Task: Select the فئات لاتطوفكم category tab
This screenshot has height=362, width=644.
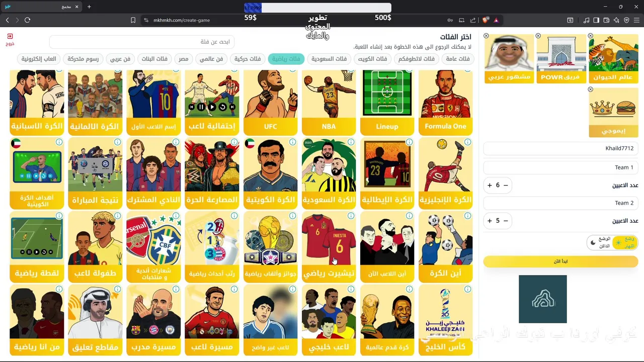Action: point(416,59)
